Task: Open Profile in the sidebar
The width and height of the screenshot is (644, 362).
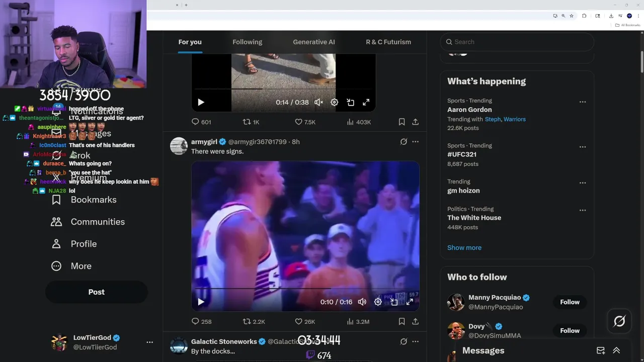Action: [x=74, y=244]
